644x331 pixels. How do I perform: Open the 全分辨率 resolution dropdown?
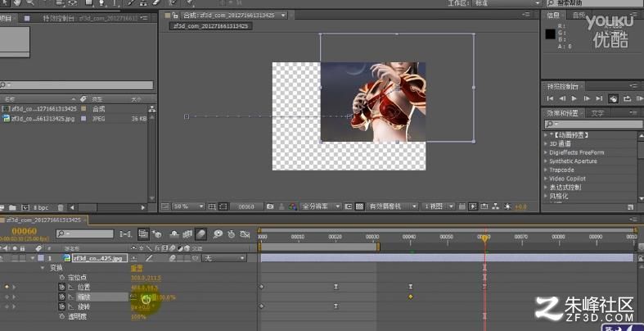pos(320,206)
